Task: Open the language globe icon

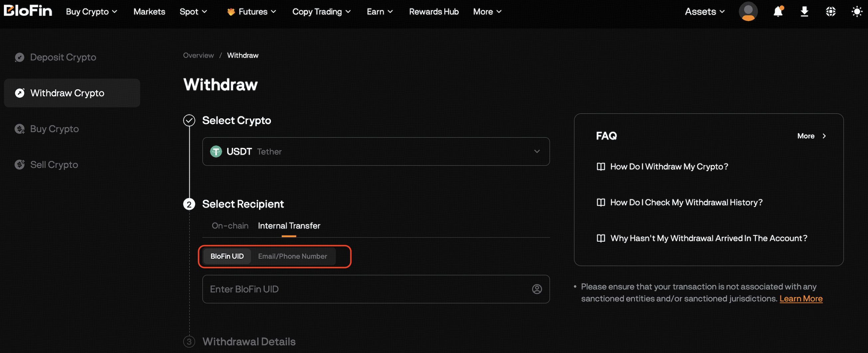Action: tap(831, 11)
